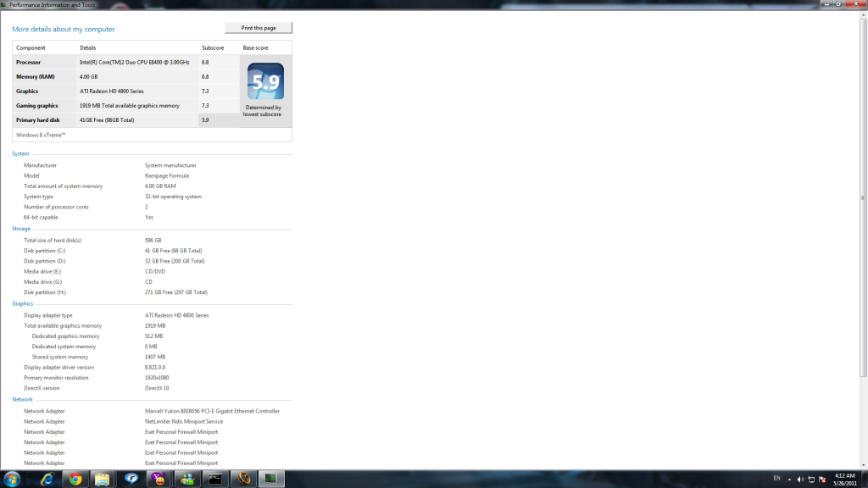
Task: Click the vertical scrollbar on the right
Action: coord(864,212)
